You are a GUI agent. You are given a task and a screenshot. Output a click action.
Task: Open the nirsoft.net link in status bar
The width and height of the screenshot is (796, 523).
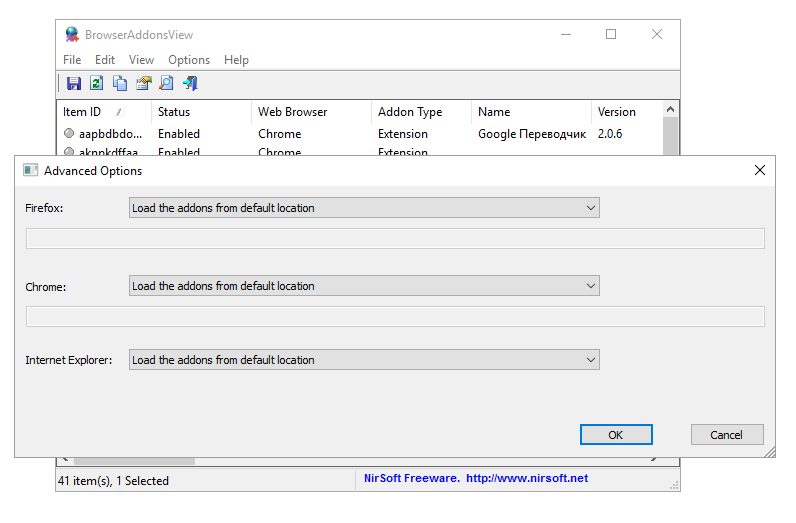coord(527,478)
